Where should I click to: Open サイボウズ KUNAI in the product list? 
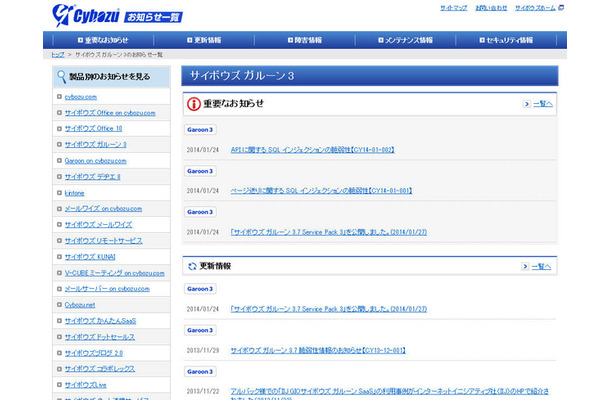pos(89,256)
